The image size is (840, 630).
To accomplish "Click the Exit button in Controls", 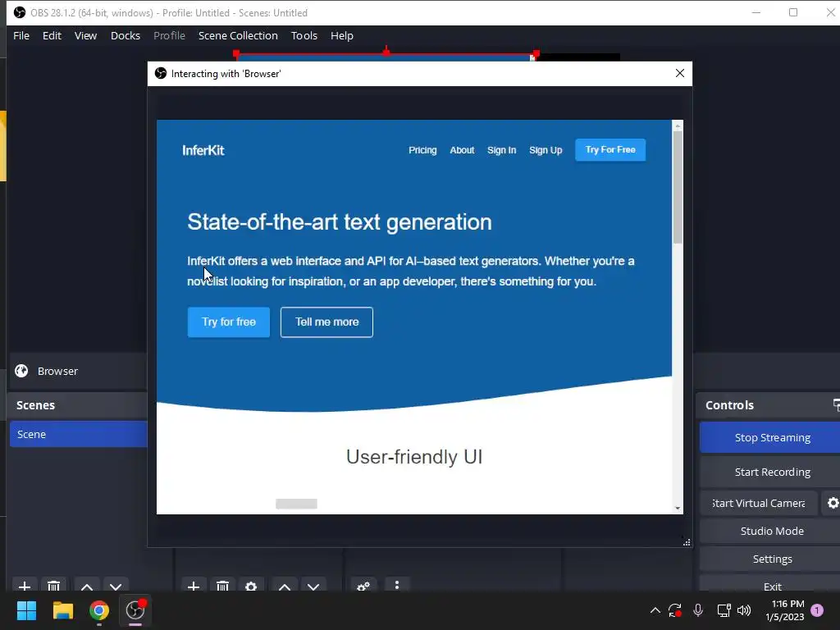I will point(771,586).
